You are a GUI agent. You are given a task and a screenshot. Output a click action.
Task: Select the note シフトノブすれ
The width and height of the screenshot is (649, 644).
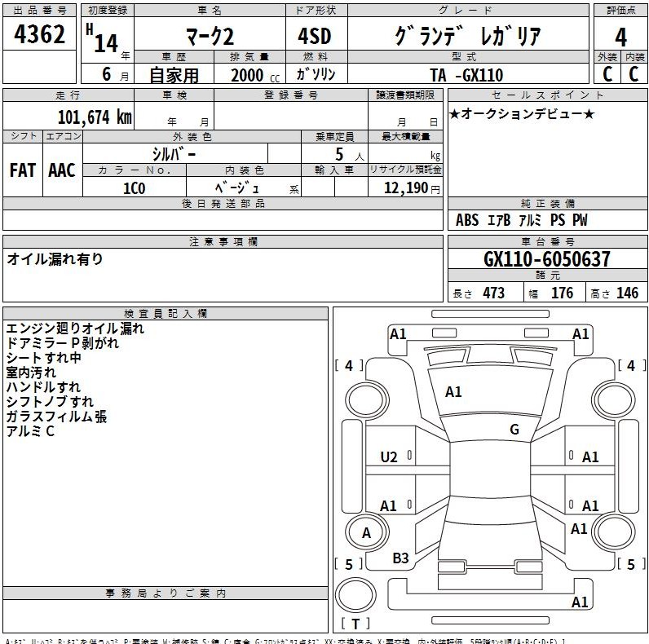pyautogui.click(x=50, y=401)
